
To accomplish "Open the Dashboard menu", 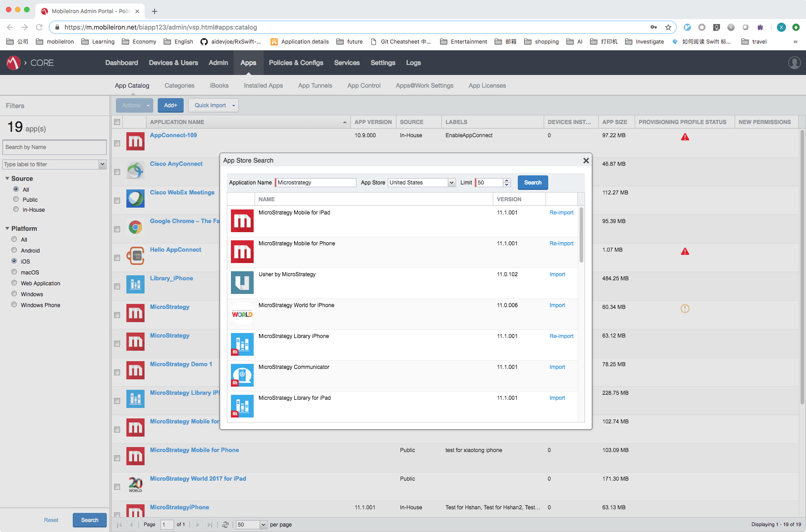I will pos(121,63).
